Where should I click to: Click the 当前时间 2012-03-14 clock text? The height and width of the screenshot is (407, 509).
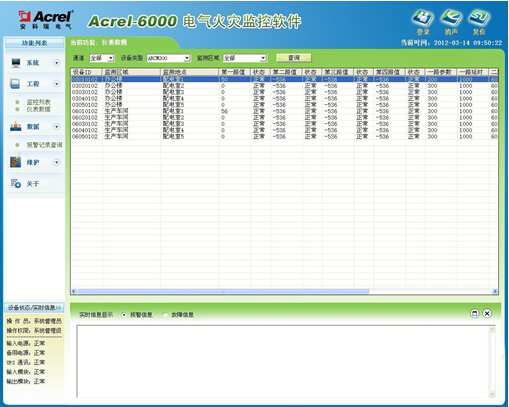[x=451, y=43]
